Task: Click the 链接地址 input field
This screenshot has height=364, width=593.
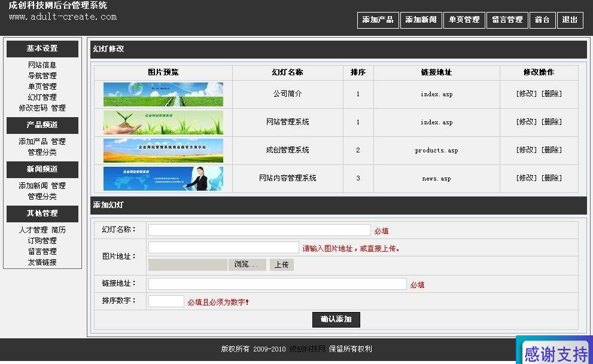Action: [x=278, y=284]
